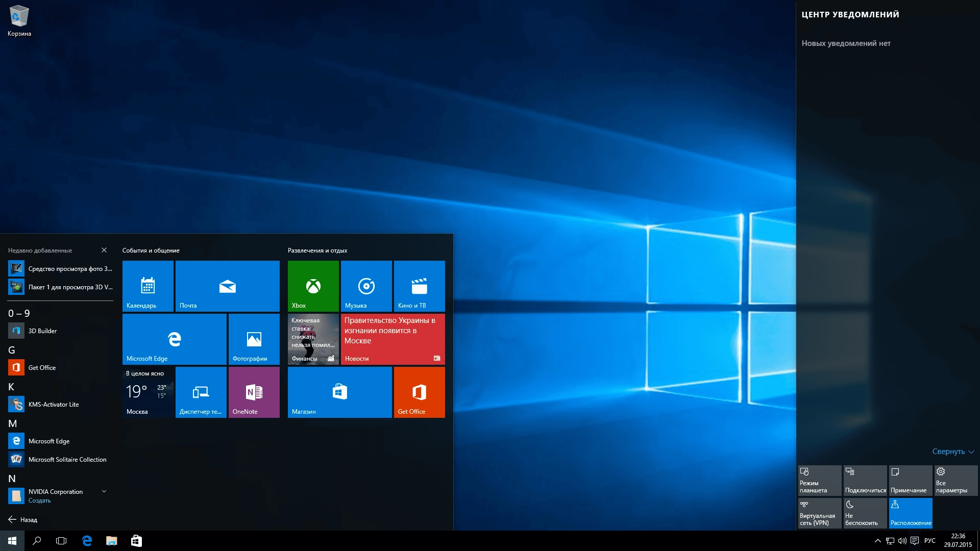Open the Finance live tile
Screen dimensions: 980x551
pos(313,339)
